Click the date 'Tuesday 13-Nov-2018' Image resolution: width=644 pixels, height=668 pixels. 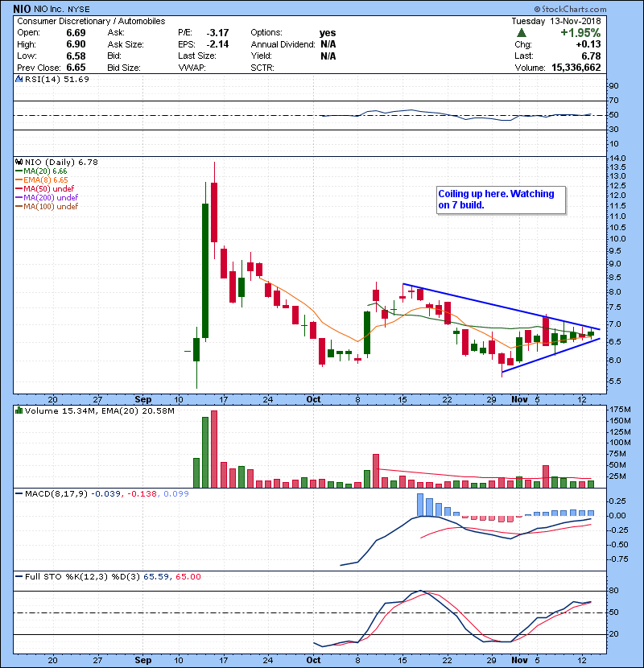pyautogui.click(x=556, y=21)
